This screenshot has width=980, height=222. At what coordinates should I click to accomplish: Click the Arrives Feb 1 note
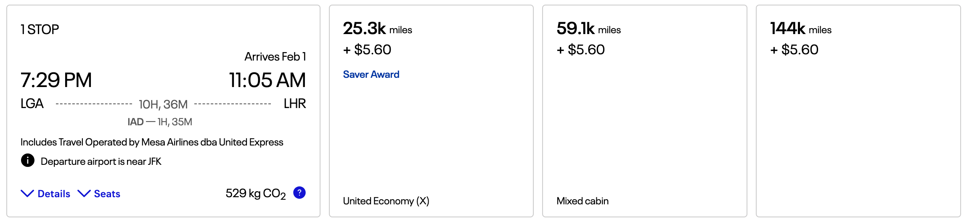tap(275, 57)
